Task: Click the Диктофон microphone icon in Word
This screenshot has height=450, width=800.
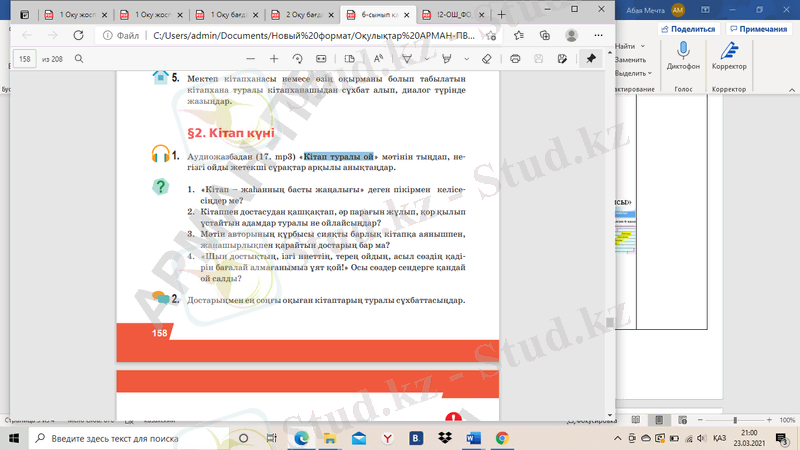Action: pos(683,51)
